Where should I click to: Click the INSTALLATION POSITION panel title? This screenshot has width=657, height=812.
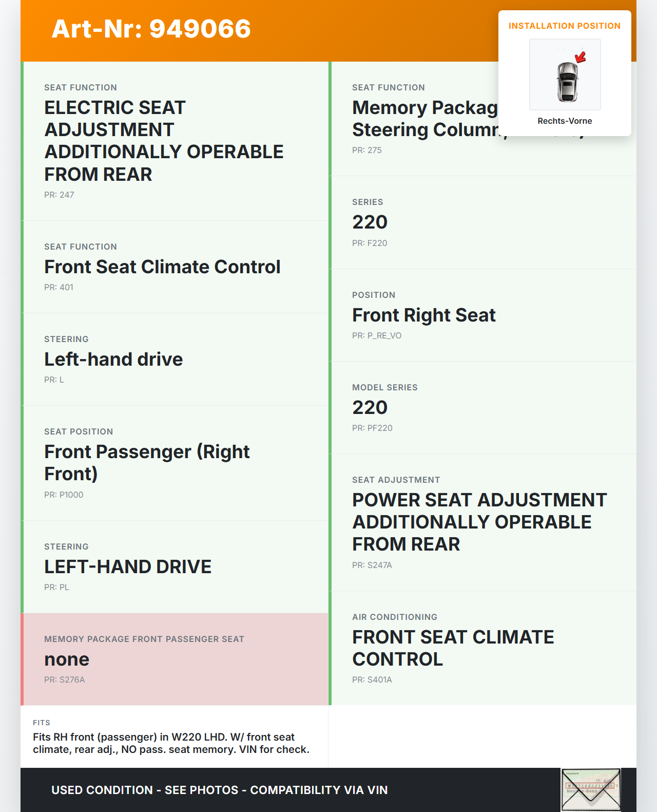click(564, 26)
